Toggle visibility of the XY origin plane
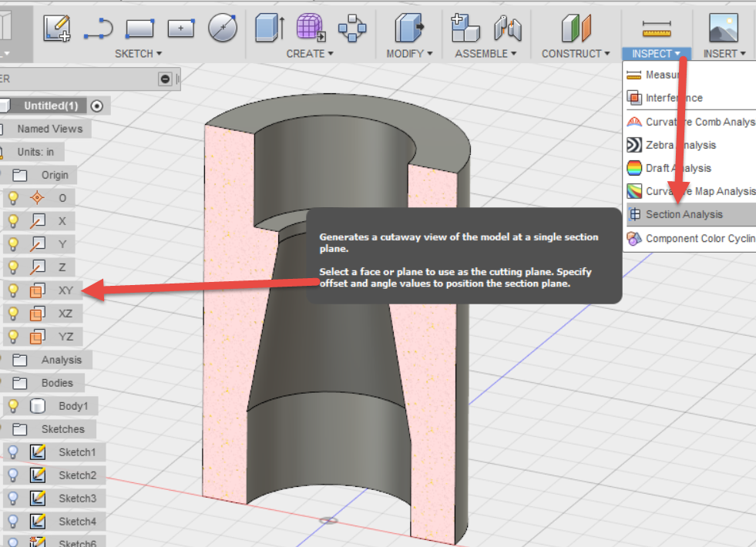Screen dimensions: 756x547 [x=13, y=290]
